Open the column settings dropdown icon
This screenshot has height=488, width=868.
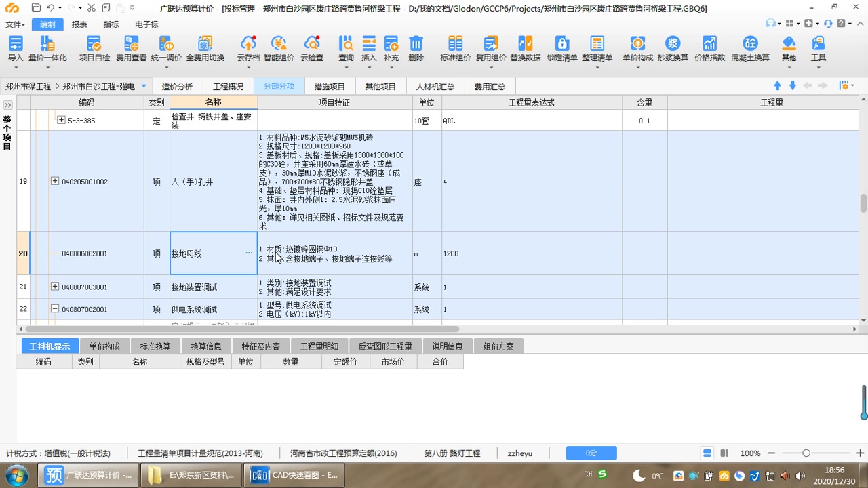coord(846,85)
